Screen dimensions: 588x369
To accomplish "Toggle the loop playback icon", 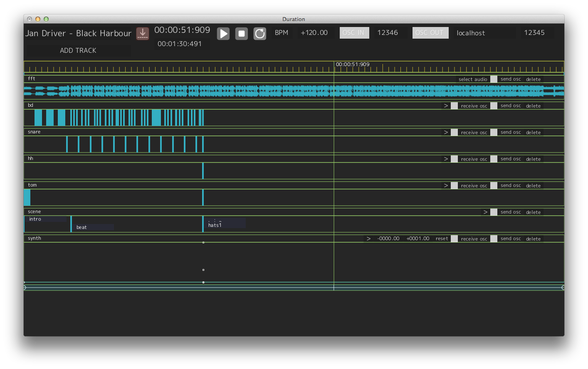I will (260, 34).
